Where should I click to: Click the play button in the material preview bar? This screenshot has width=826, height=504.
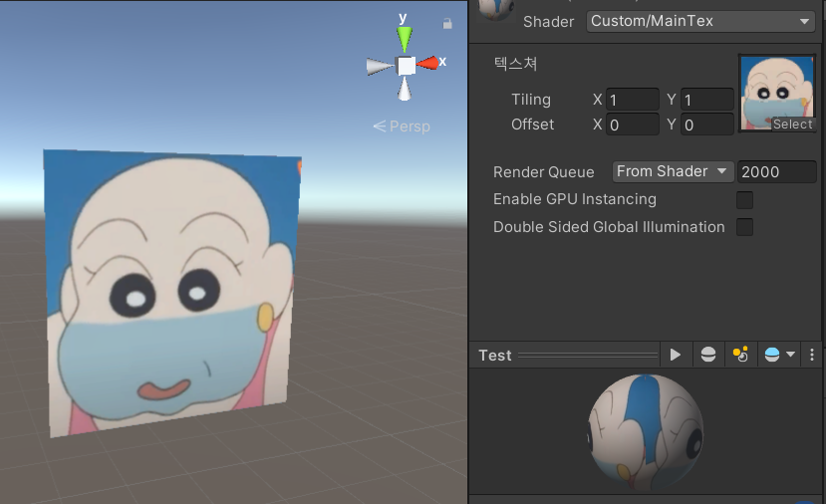(x=675, y=355)
